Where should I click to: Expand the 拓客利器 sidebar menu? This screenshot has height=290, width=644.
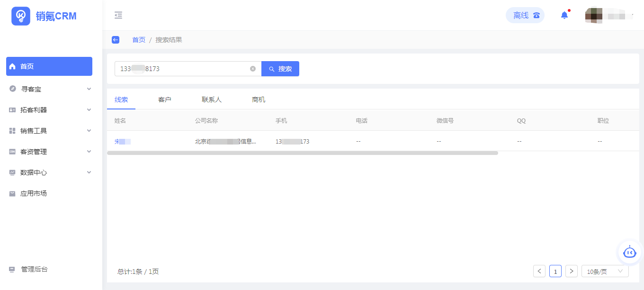[49, 110]
